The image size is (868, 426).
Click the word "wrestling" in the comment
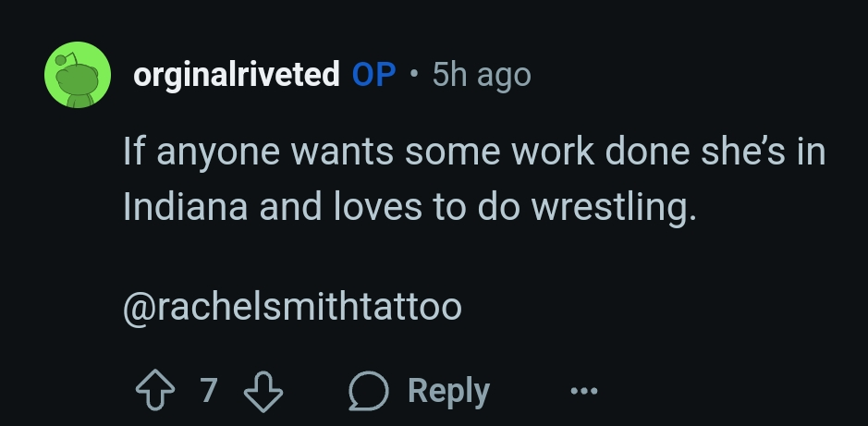click(608, 206)
